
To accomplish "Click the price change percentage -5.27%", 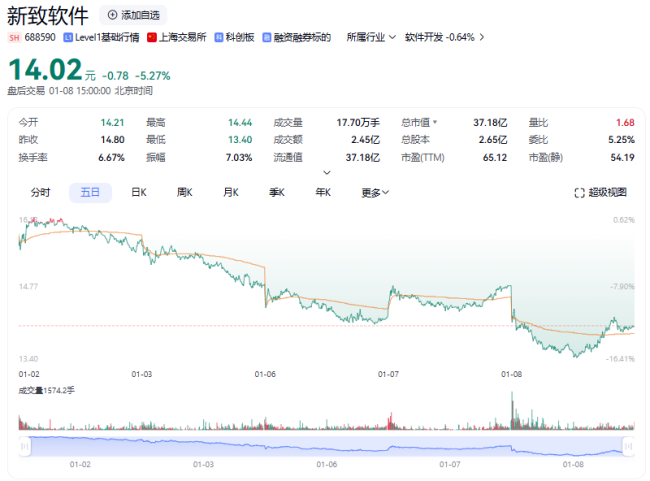I will [x=153, y=76].
